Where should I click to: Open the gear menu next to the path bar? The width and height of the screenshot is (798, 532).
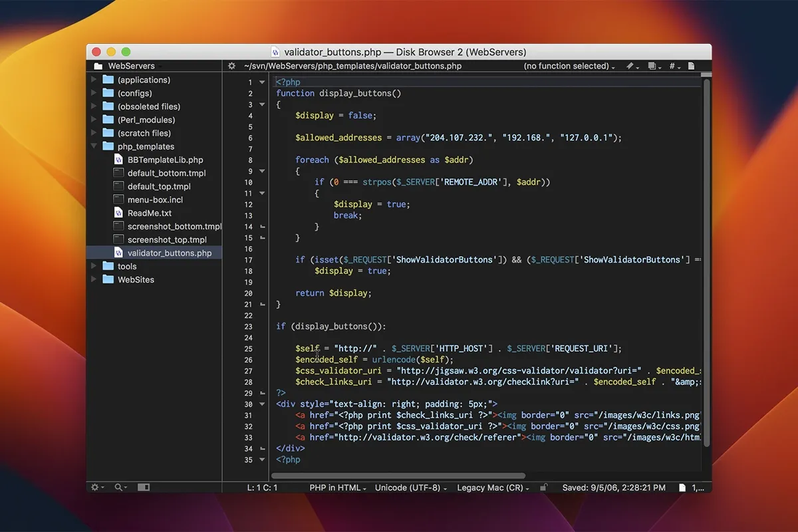tap(231, 66)
